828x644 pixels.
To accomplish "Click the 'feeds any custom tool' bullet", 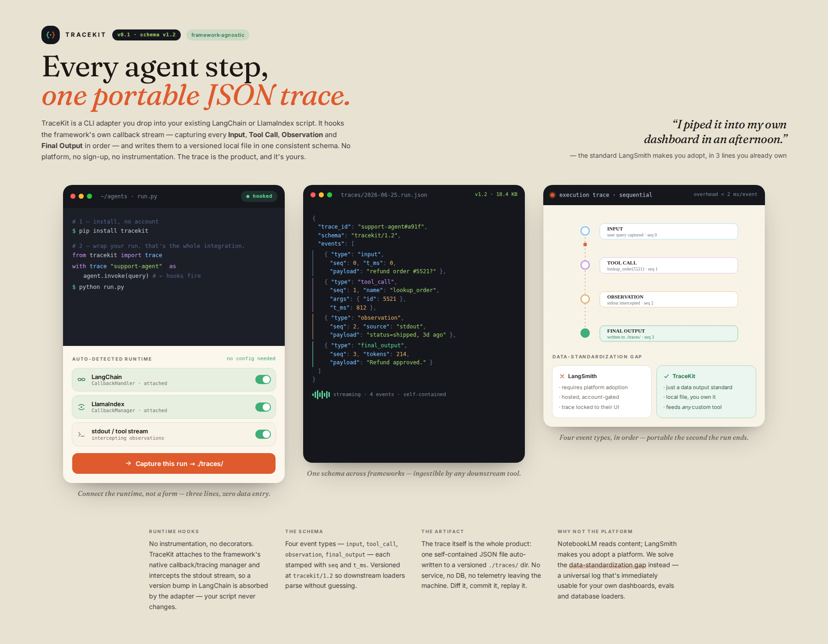I will click(x=693, y=407).
